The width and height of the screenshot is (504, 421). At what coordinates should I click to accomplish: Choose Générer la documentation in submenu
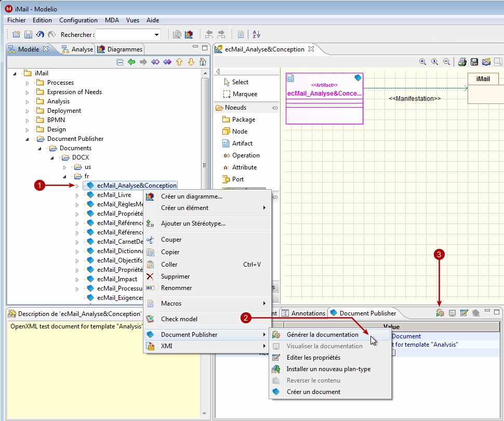330,335
